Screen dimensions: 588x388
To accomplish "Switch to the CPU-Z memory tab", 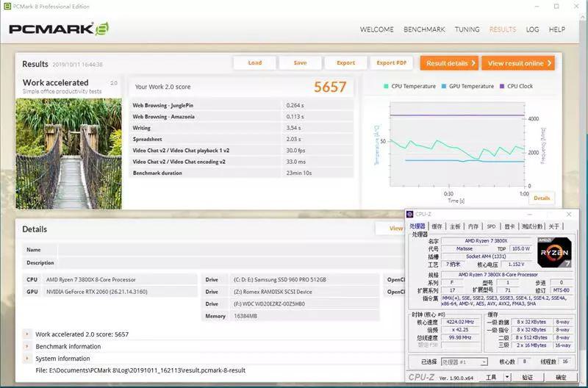I will 473,226.
